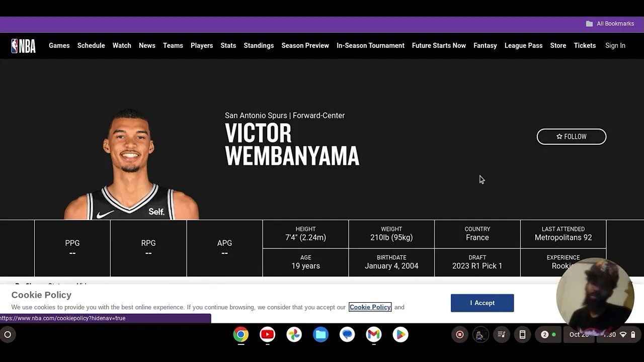Select the 210lb (95kg) weight value
The image size is (644, 362).
click(391, 238)
